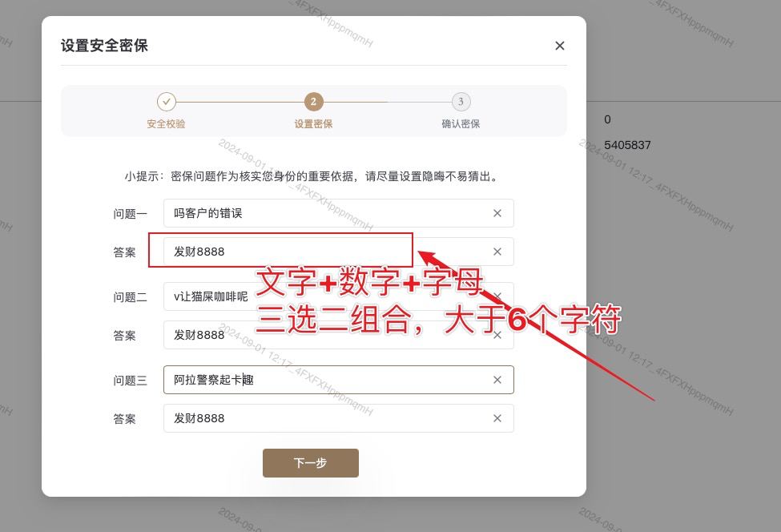The width and height of the screenshot is (781, 532).
Task: Click the 问题二 input containing v让猫屎咖啡呢
Action: tap(339, 296)
